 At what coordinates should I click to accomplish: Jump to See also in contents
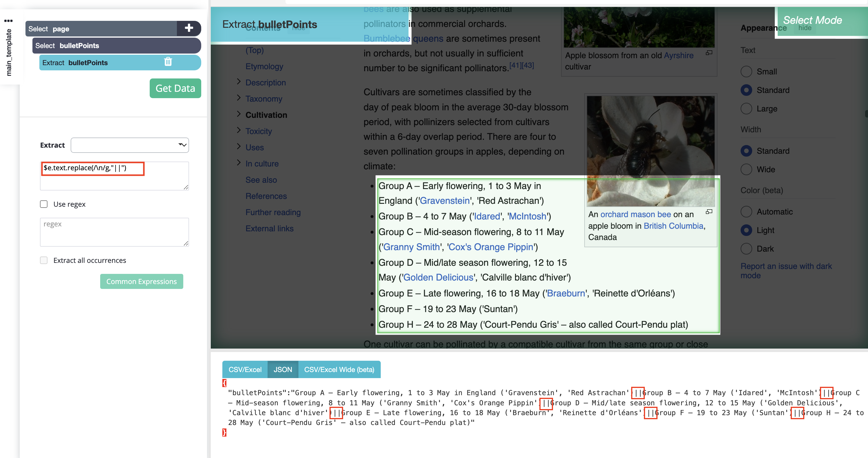pos(261,180)
